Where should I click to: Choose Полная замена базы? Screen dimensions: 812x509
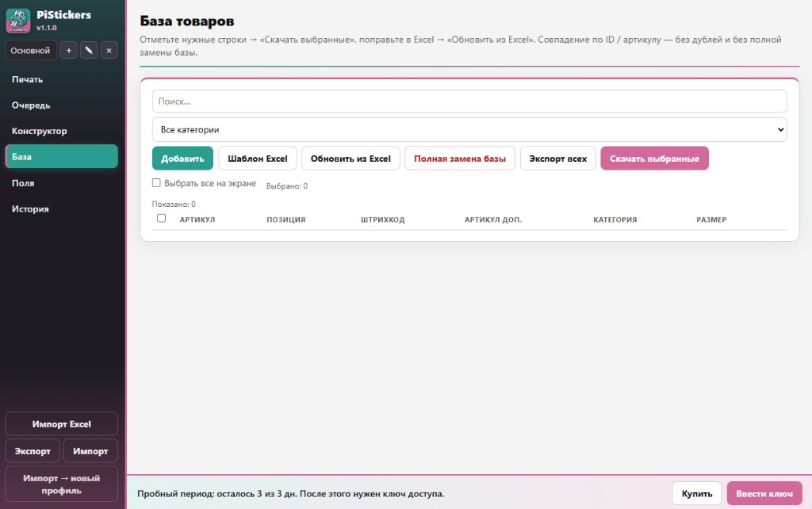pos(460,159)
